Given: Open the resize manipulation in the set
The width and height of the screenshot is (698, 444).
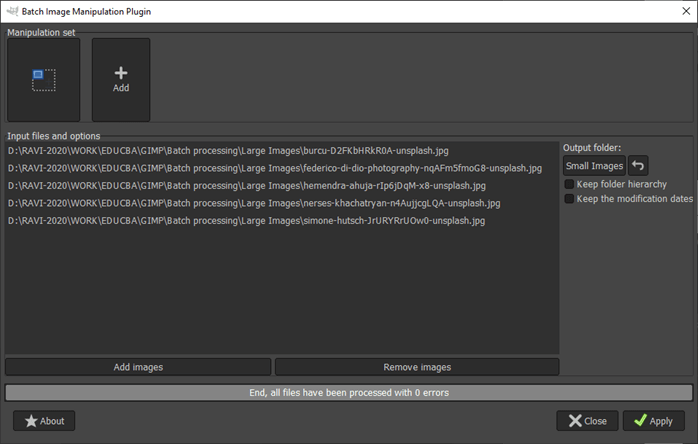Looking at the screenshot, I should point(44,80).
